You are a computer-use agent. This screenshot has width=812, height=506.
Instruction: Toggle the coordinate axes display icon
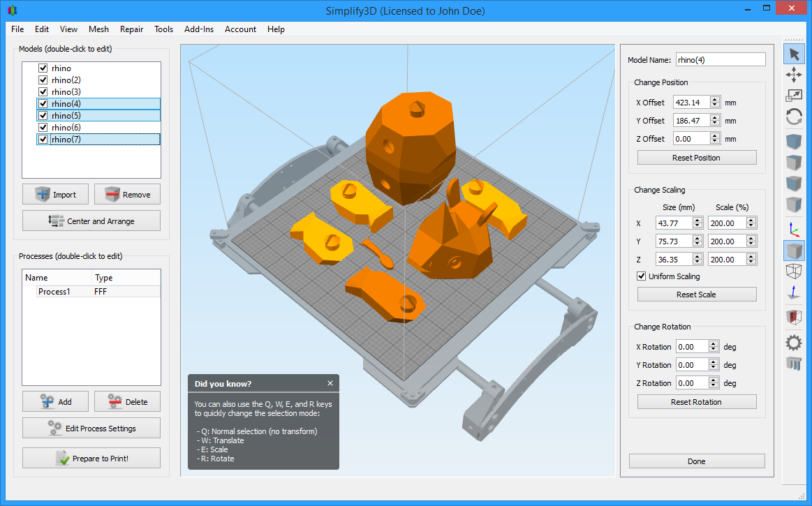794,229
